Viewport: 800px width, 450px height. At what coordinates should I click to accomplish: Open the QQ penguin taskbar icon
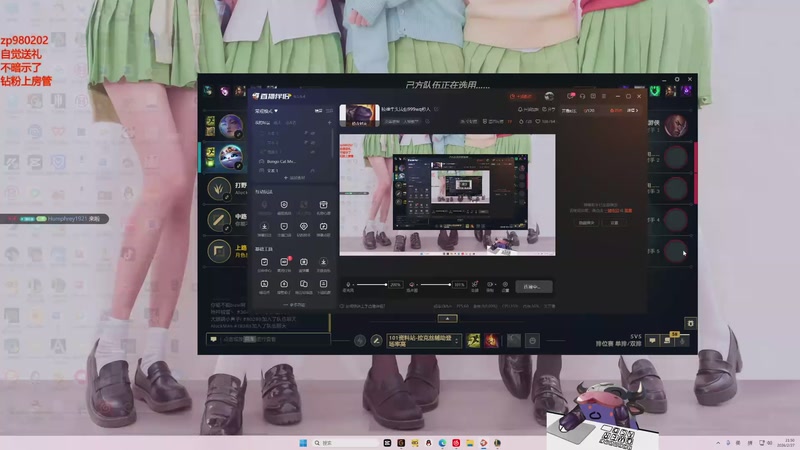[429, 442]
